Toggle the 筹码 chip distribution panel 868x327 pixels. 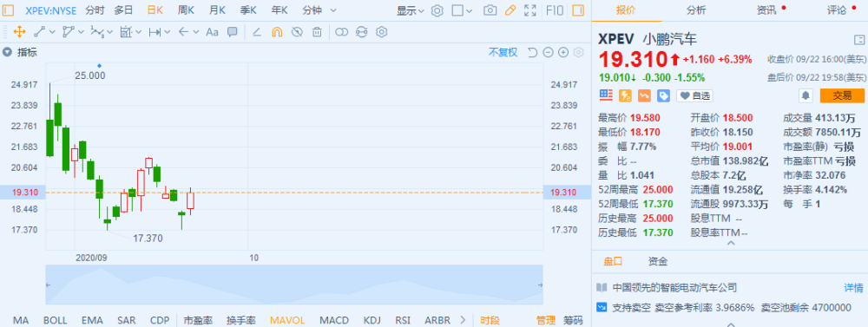pyautogui.click(x=573, y=320)
